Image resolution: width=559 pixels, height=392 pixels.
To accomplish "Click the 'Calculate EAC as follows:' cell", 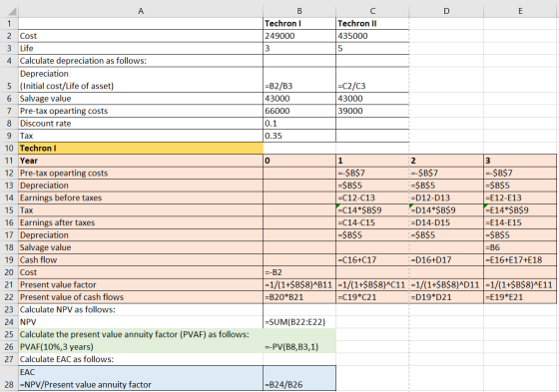I will tap(141, 359).
